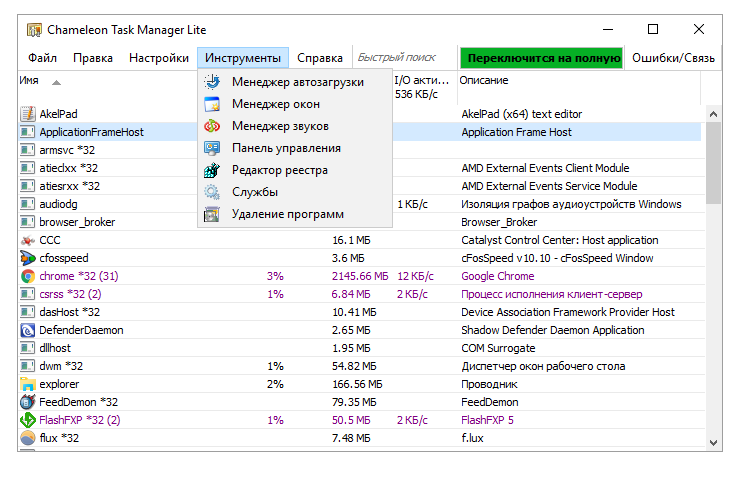Click the FeedDemon icon
The height and width of the screenshot is (480, 746).
[x=28, y=402]
